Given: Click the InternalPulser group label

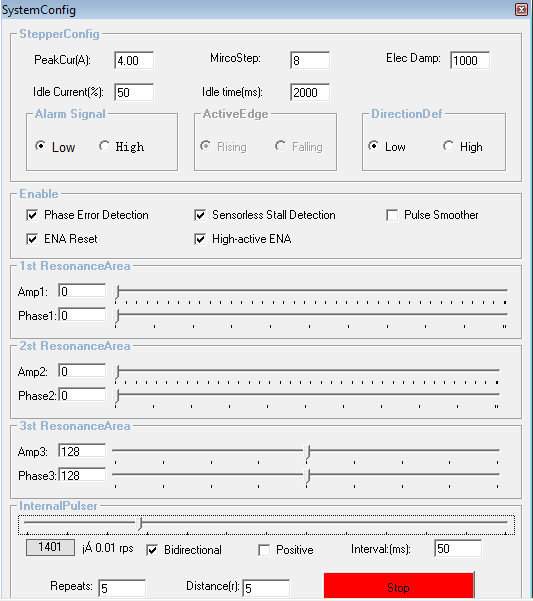Looking at the screenshot, I should [58, 506].
